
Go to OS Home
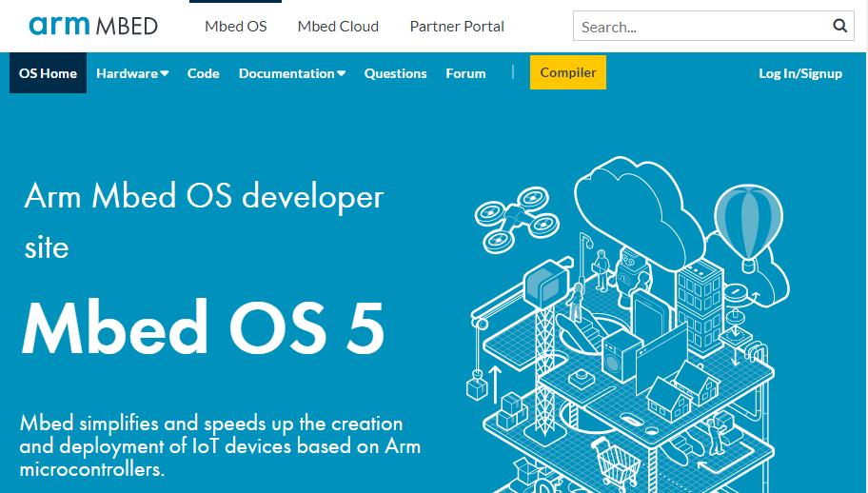click(49, 73)
